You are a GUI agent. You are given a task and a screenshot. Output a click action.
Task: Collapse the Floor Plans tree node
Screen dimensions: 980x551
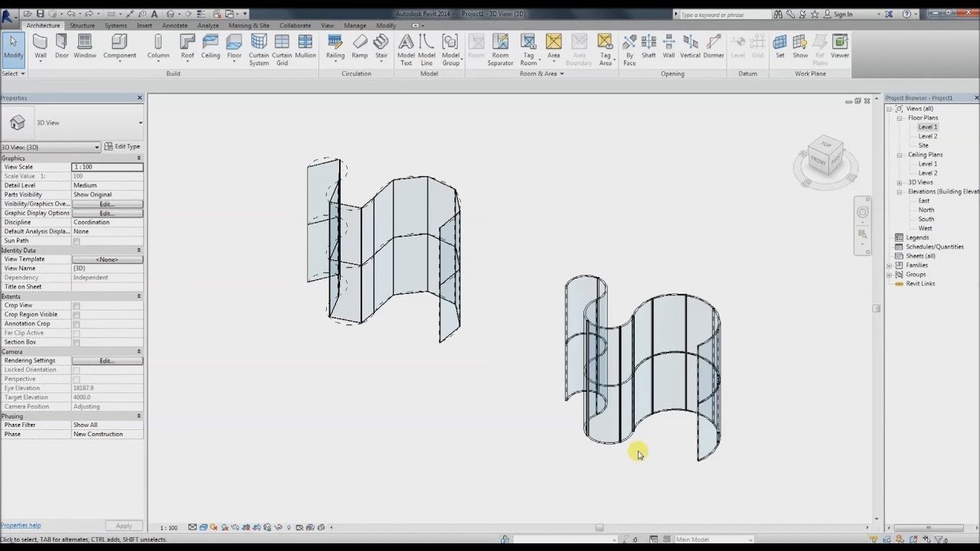tap(899, 118)
